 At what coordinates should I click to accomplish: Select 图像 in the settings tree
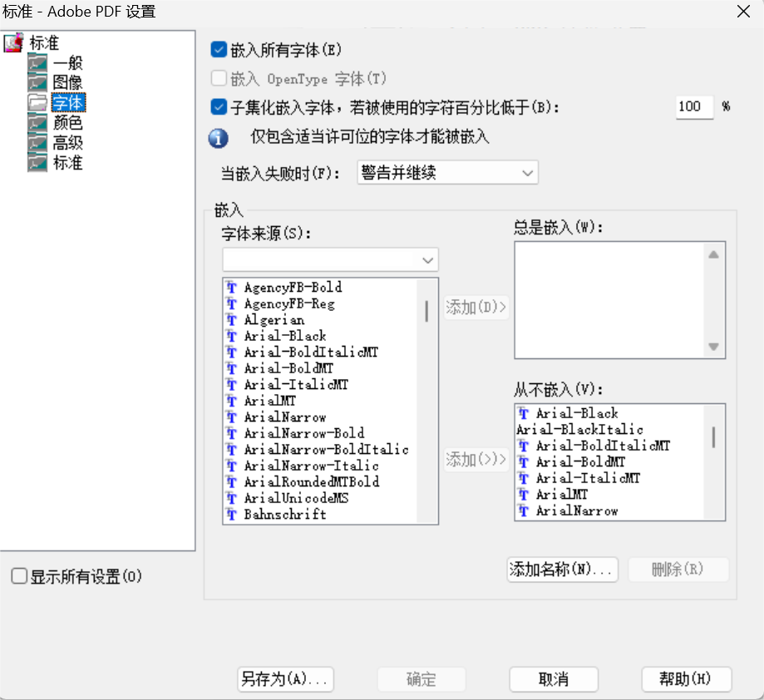67,83
